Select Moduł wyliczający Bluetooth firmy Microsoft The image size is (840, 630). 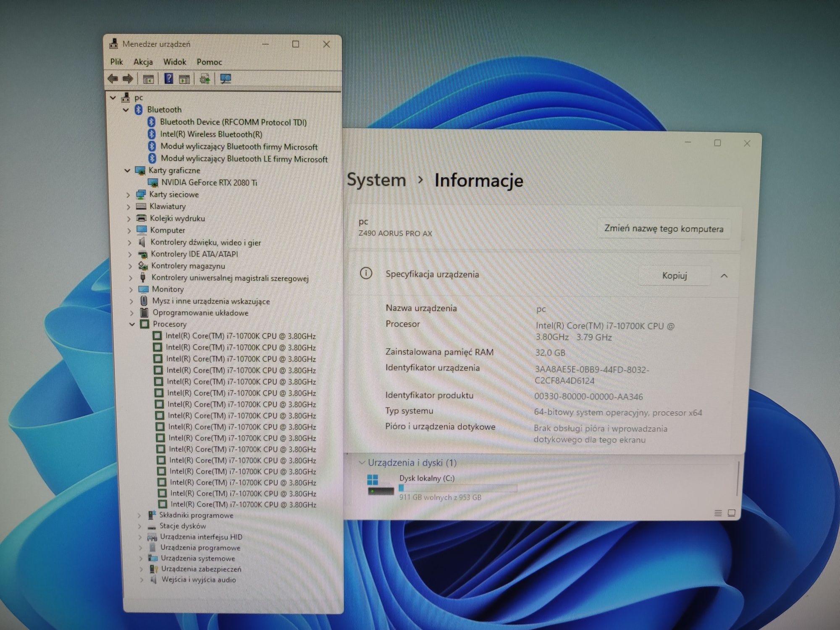coord(239,147)
